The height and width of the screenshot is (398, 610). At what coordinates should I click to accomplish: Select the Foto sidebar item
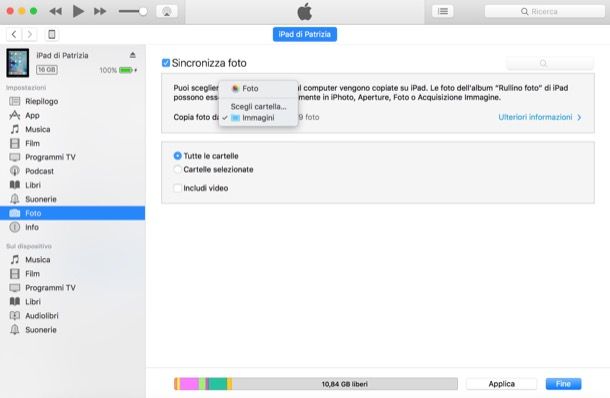click(72, 213)
